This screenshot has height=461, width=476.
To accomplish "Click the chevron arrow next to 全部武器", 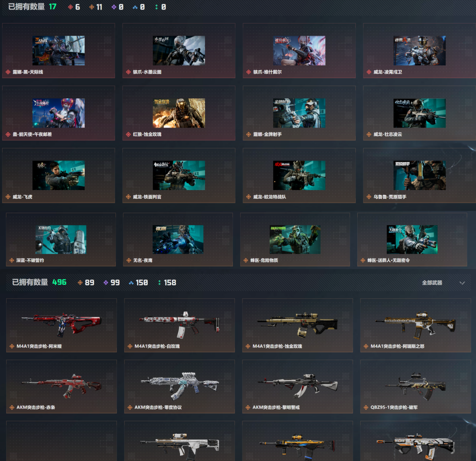I will coord(462,283).
